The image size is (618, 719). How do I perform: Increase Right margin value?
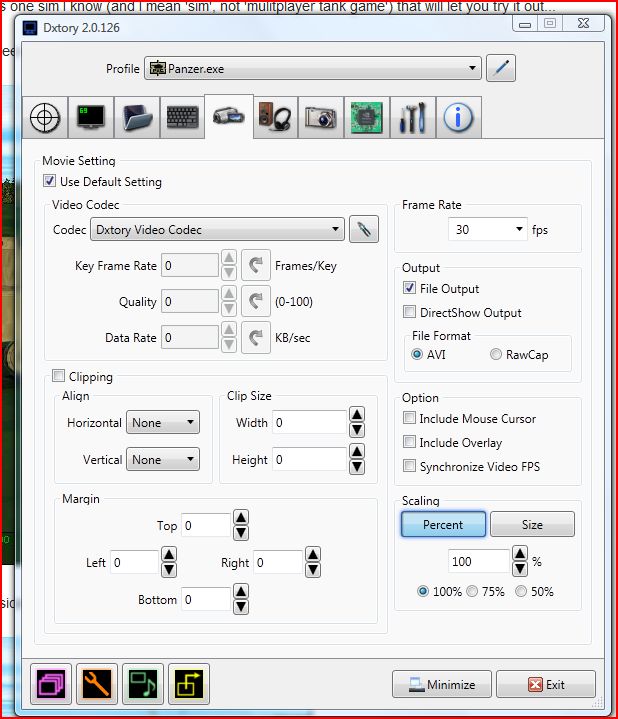[313, 554]
